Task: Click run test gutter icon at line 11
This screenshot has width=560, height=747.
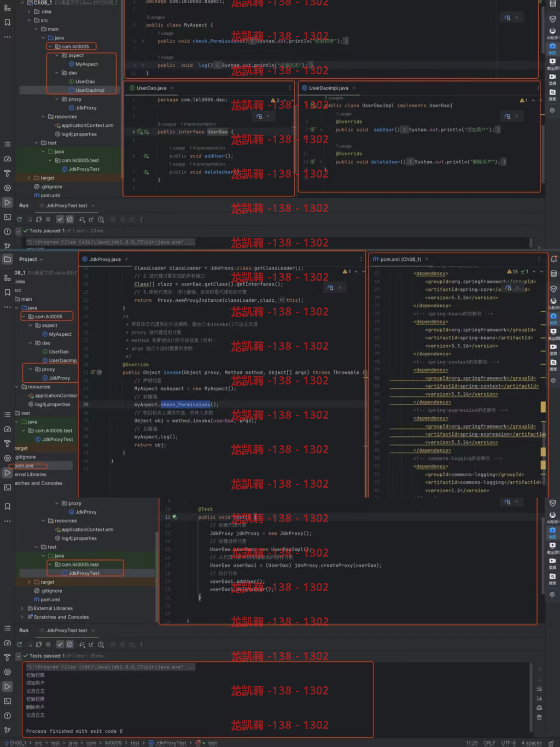Action: 175,517
